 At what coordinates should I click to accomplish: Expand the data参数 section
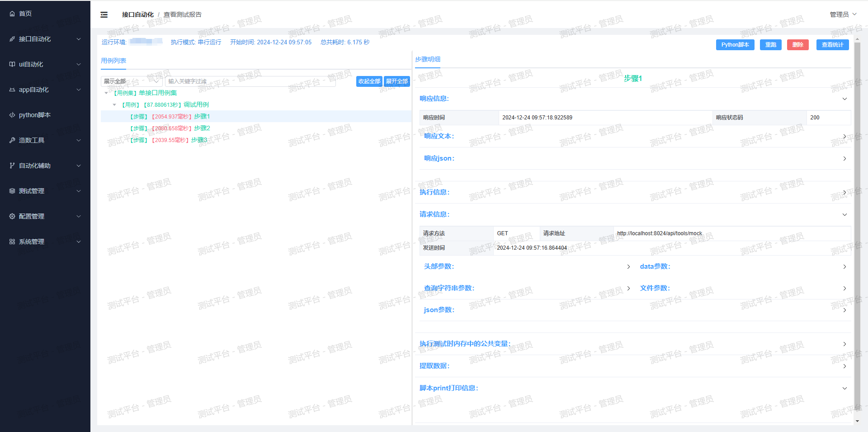tap(844, 266)
